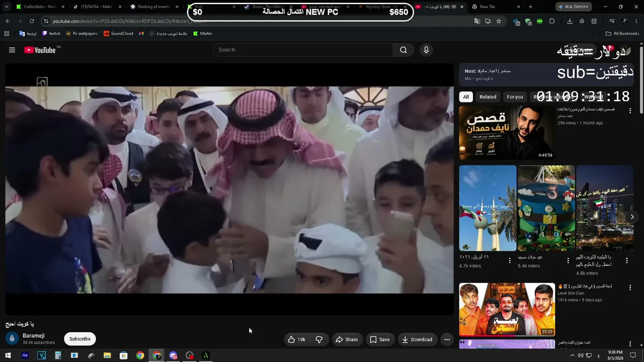
Task: Open the Gmail bookmark icon
Action: [x=141, y=34]
